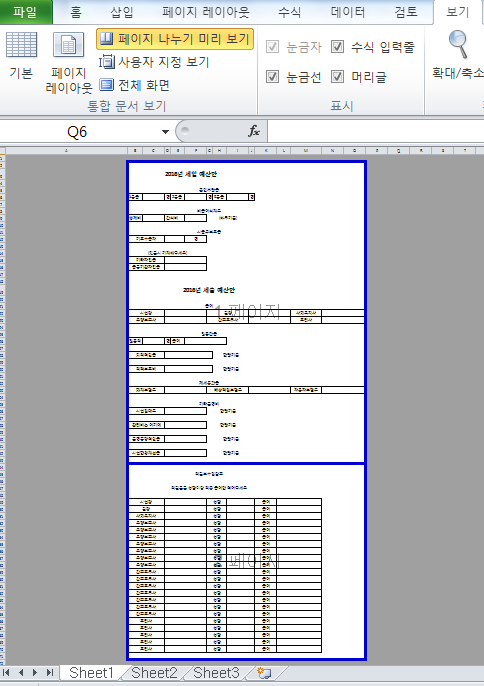The image size is (484, 686).
Task: Click the 2016년 세출 예산안 title text
Action: coord(209,290)
